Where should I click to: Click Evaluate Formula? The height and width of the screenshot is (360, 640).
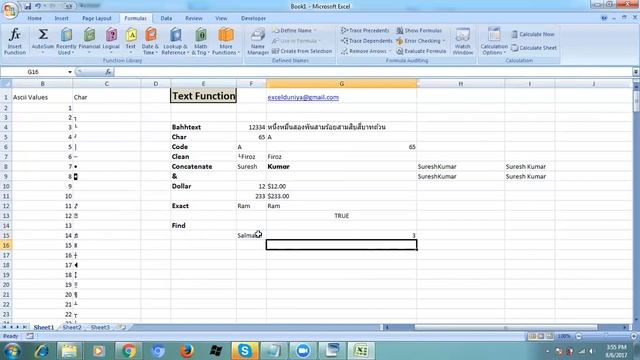click(421, 51)
